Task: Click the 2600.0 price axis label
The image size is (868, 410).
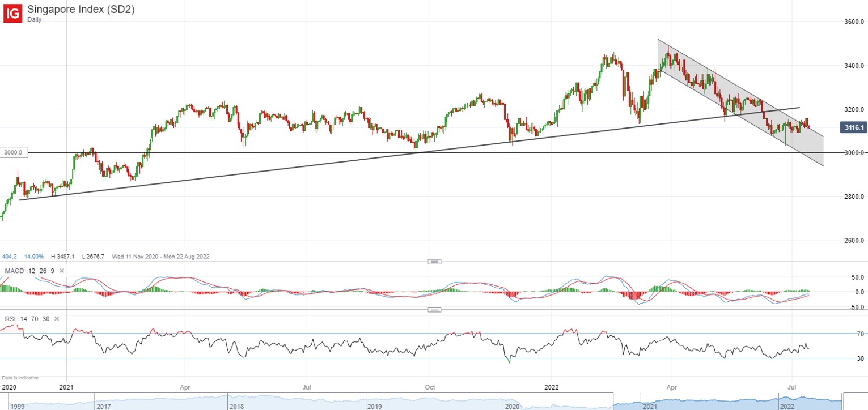Action: [854, 240]
